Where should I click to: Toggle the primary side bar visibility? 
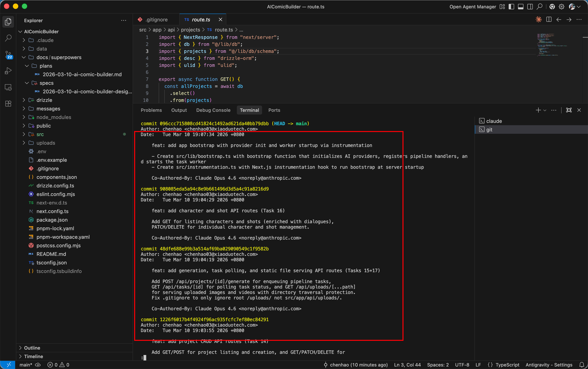coord(511,7)
